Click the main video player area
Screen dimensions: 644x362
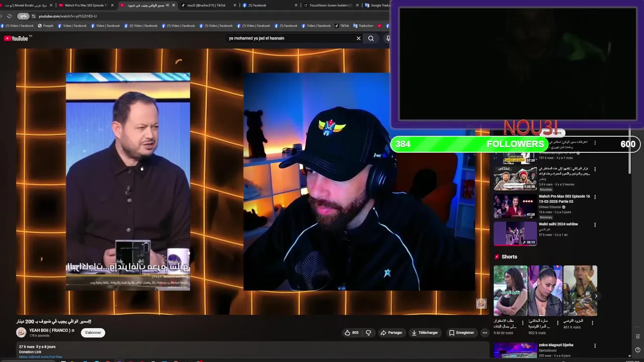(x=253, y=182)
